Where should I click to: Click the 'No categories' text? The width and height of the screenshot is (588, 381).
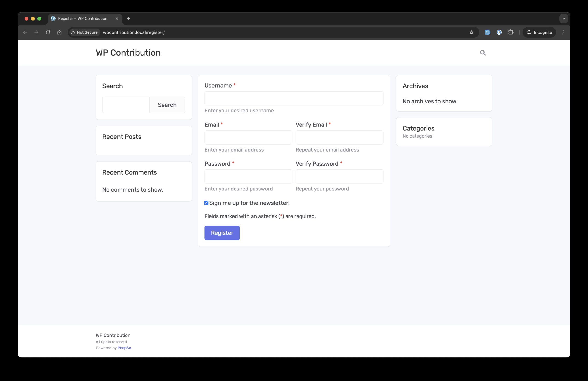pos(417,136)
